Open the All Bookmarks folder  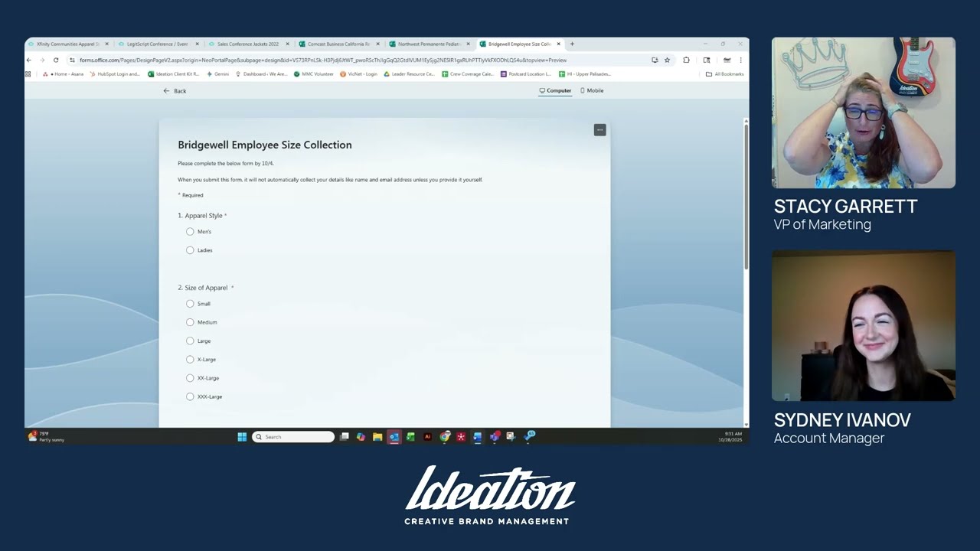[x=725, y=74]
